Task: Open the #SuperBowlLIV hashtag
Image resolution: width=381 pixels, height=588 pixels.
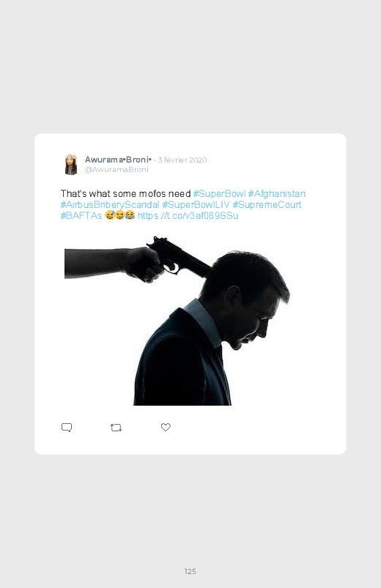Action: coord(196,205)
